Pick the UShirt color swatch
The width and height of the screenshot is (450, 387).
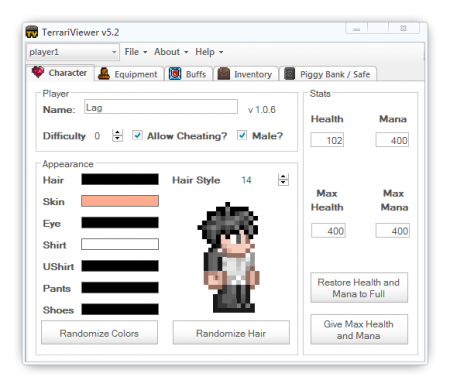point(120,266)
